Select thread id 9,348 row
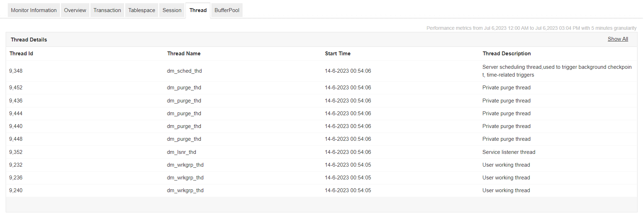 16,71
